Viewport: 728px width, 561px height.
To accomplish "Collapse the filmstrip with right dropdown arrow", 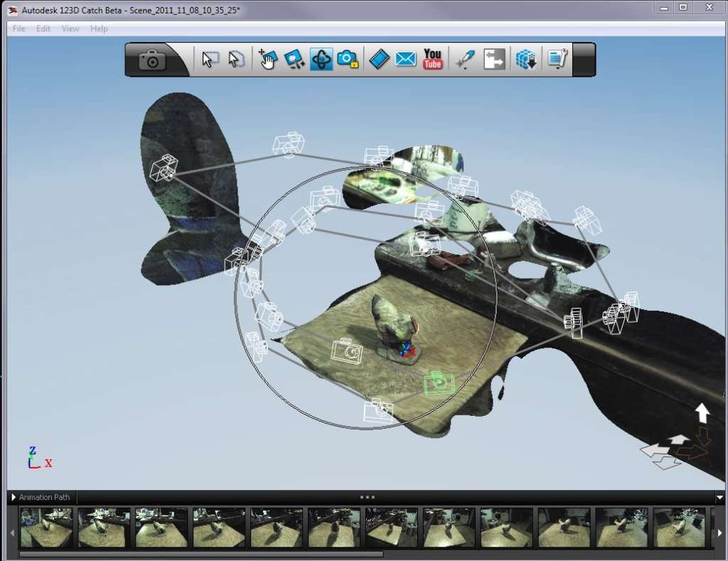I will tap(719, 498).
